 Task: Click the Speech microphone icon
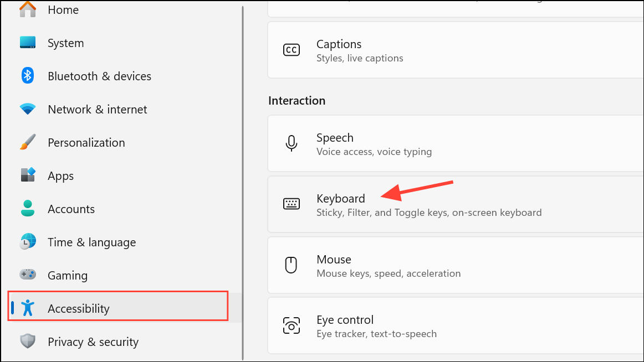pos(292,143)
